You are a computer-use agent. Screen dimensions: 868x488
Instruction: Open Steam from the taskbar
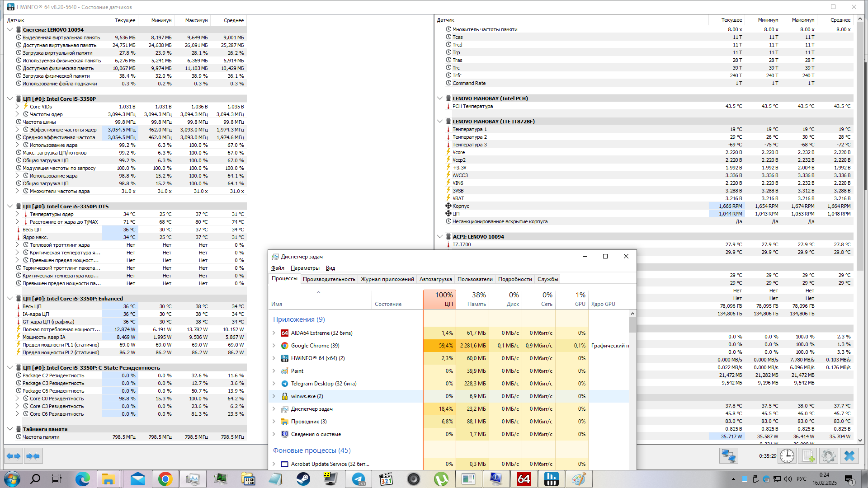click(303, 479)
